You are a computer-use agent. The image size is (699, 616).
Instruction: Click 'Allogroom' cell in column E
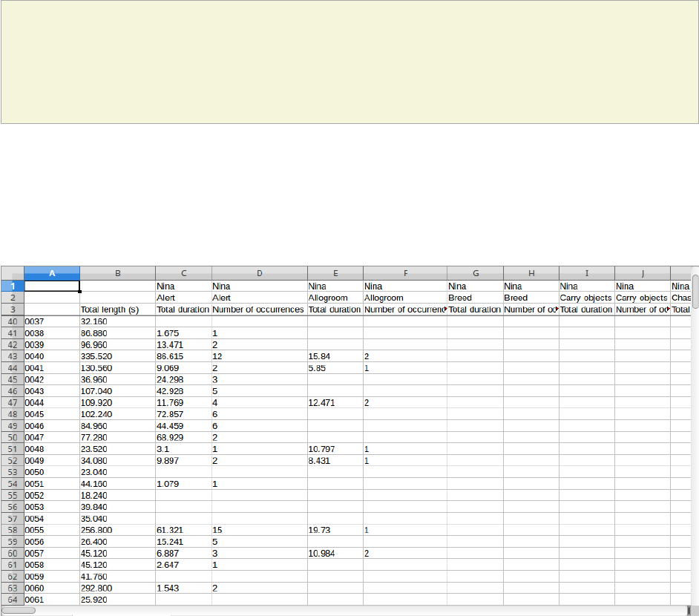coord(335,298)
